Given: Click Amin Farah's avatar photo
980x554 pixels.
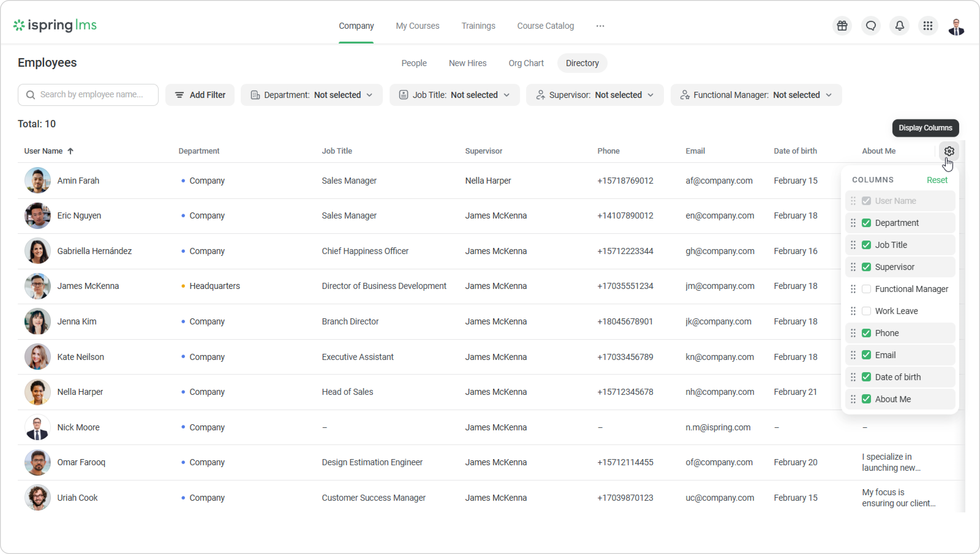Looking at the screenshot, I should [37, 180].
